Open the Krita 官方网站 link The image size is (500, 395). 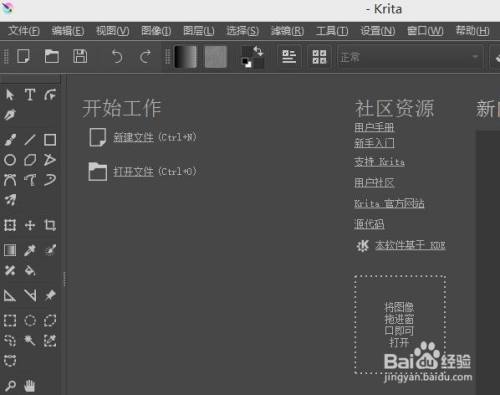pos(389,203)
